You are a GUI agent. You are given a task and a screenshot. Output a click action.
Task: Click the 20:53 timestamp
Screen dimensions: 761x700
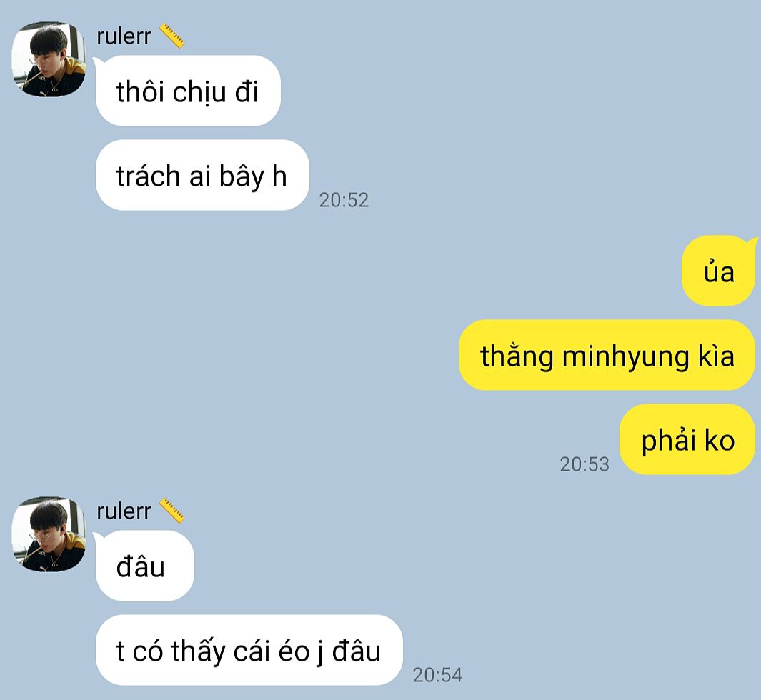click(x=585, y=464)
